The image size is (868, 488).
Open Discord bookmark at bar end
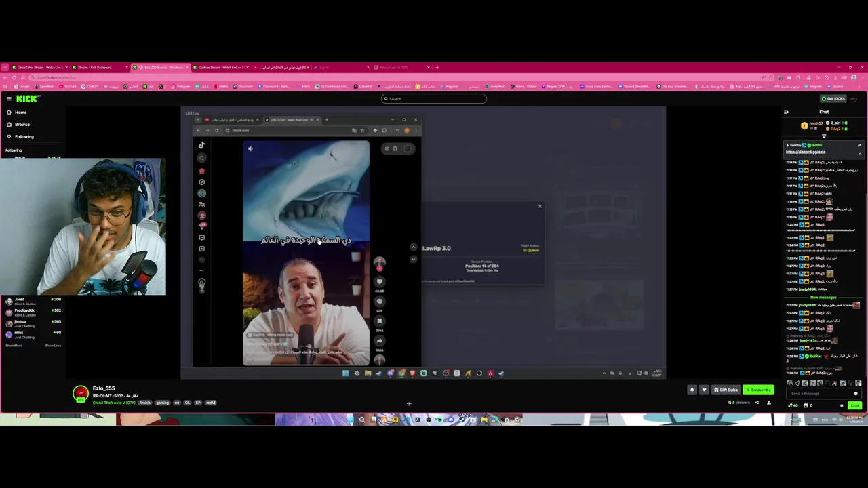coord(834,87)
